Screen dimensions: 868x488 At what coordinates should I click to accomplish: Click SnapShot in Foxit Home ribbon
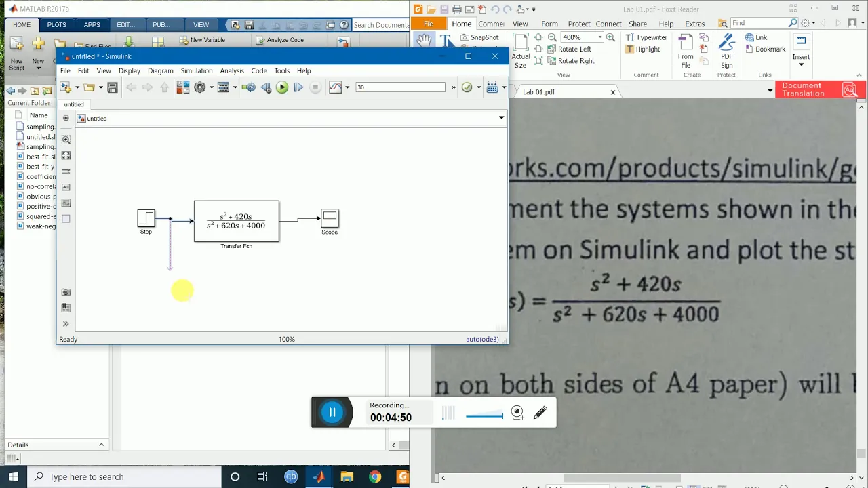tap(479, 37)
